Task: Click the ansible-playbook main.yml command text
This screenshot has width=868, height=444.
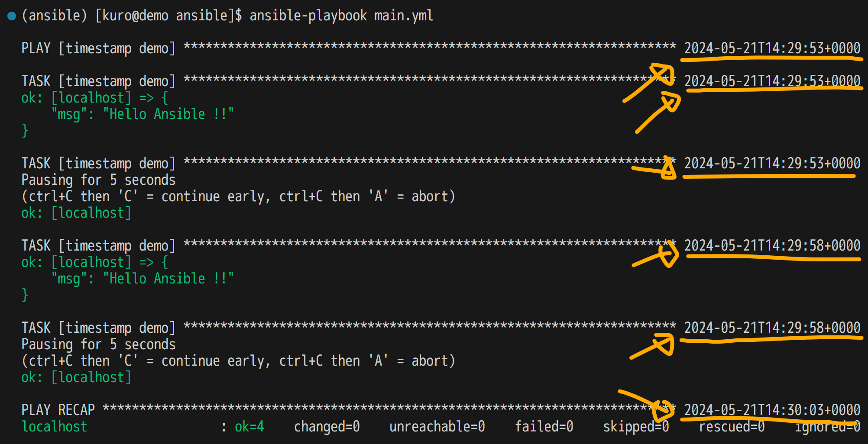Action: tap(341, 16)
